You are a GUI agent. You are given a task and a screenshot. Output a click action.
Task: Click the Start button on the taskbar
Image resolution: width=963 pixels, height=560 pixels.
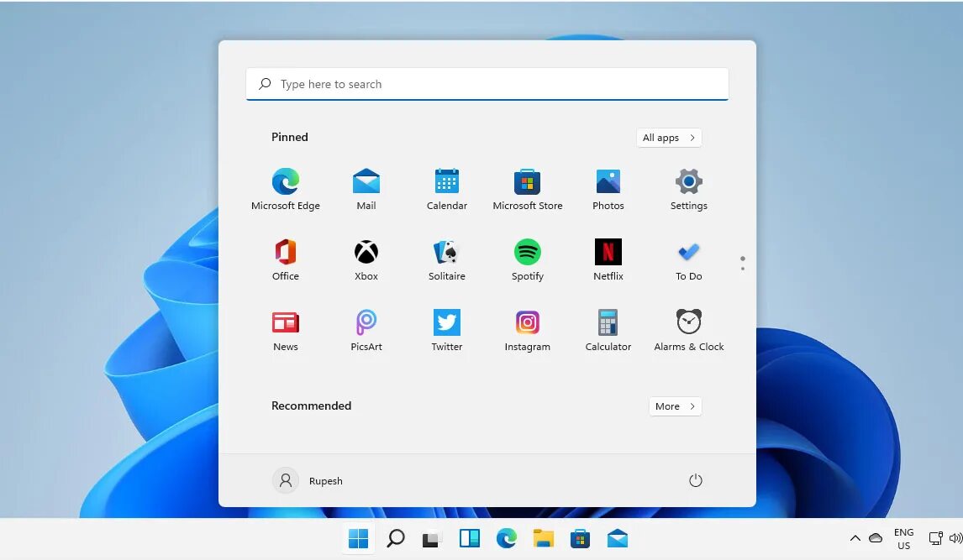(x=358, y=538)
